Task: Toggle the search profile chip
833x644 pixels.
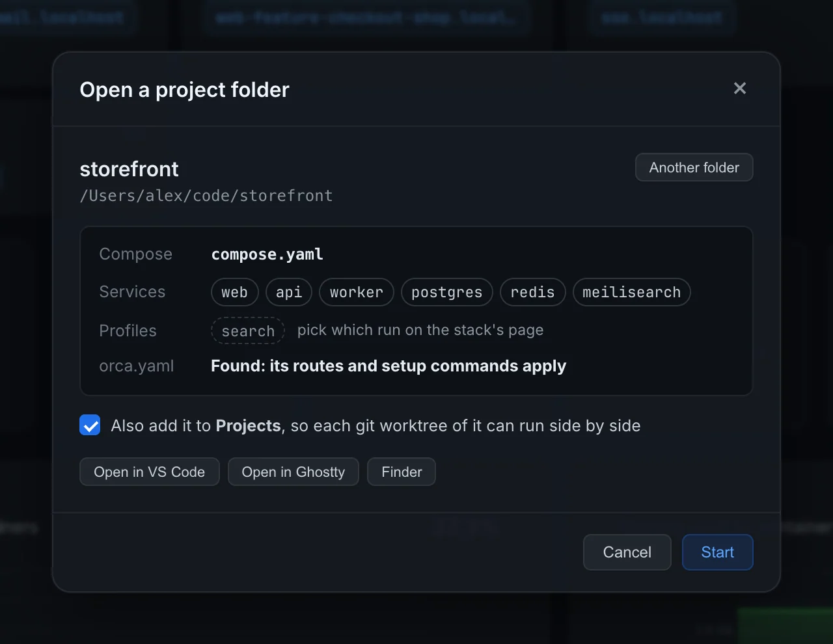Action: click(248, 330)
